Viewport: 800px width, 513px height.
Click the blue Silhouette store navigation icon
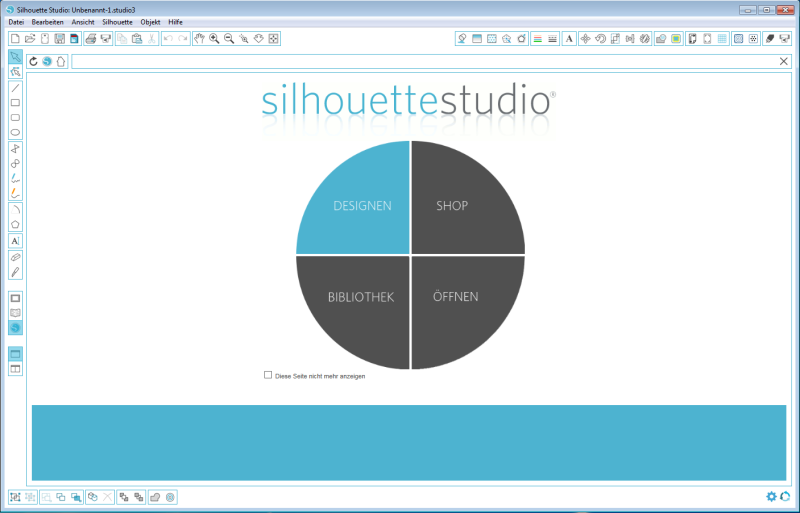click(47, 62)
